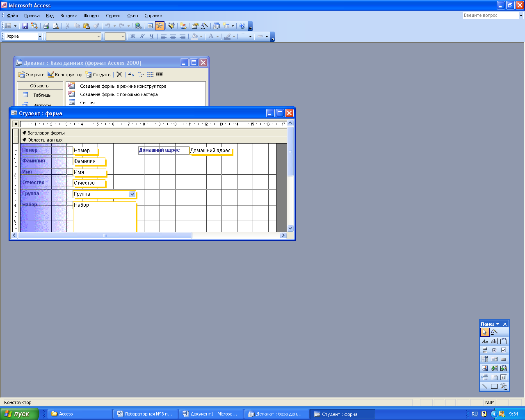This screenshot has width=525, height=420.
Task: Open the Файл menu
Action: [x=12, y=16]
